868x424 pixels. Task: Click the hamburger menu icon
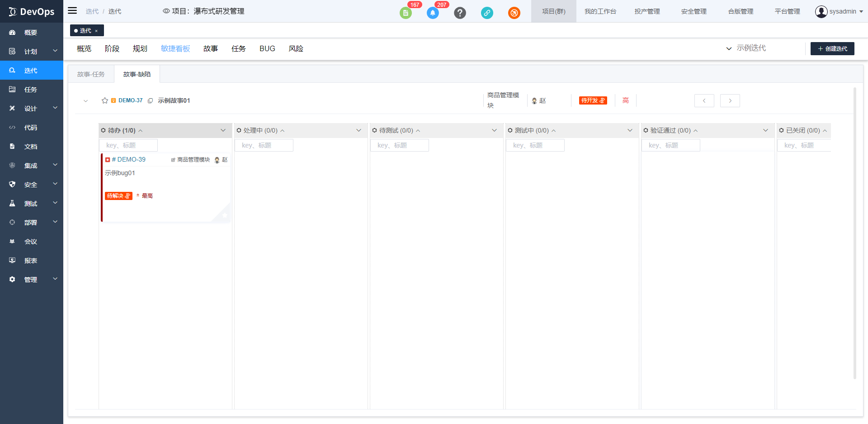tap(72, 11)
